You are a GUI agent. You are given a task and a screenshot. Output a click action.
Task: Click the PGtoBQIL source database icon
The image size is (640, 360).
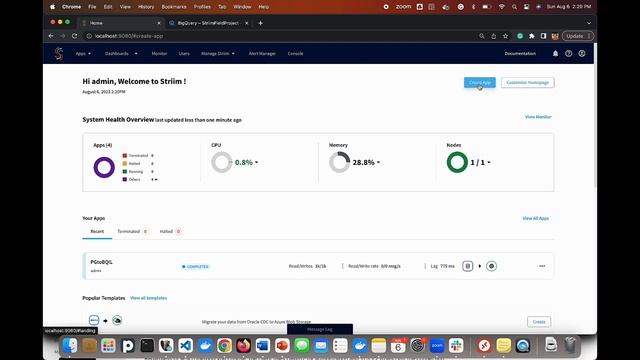467,266
